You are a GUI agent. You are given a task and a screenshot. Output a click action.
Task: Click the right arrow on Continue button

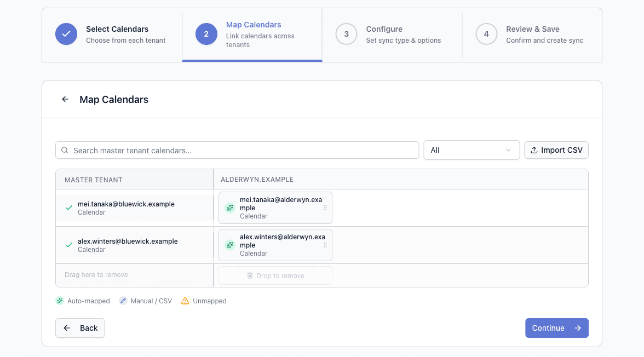coord(577,328)
